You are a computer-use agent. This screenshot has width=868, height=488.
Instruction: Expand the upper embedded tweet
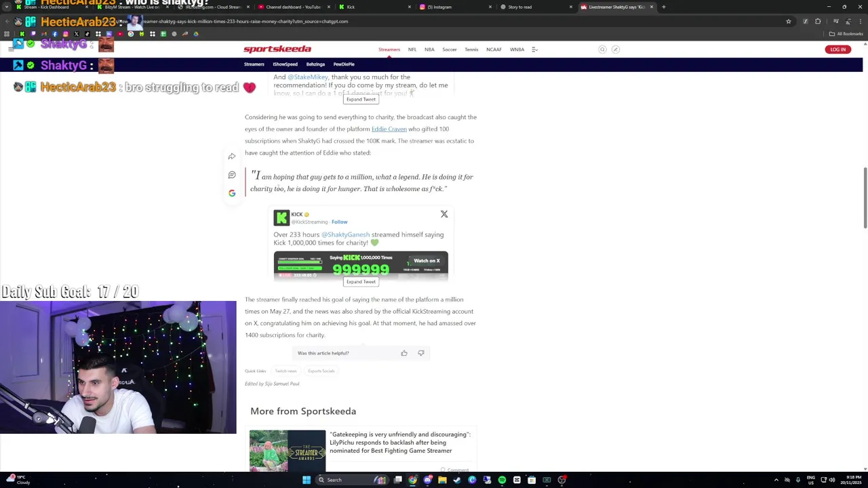click(361, 100)
